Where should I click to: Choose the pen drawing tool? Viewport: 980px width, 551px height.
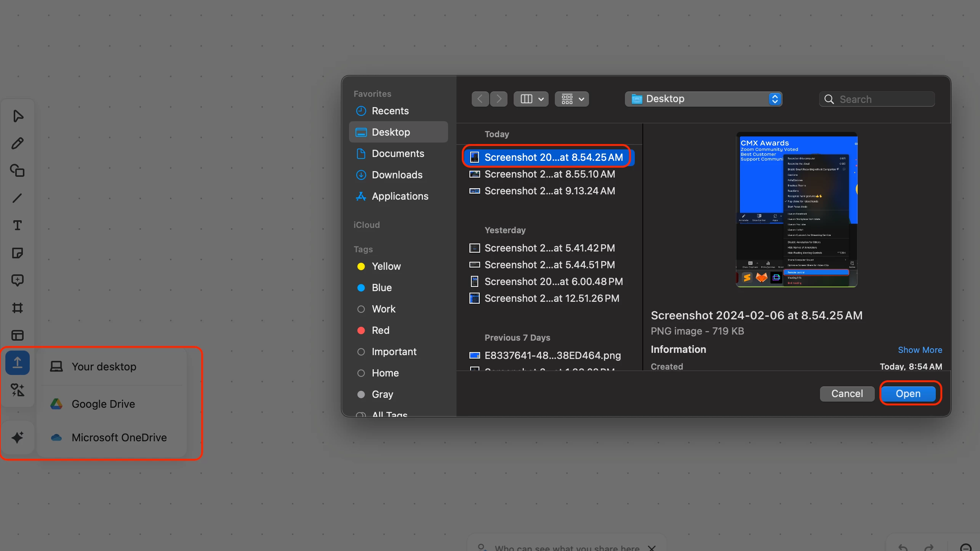[18, 143]
